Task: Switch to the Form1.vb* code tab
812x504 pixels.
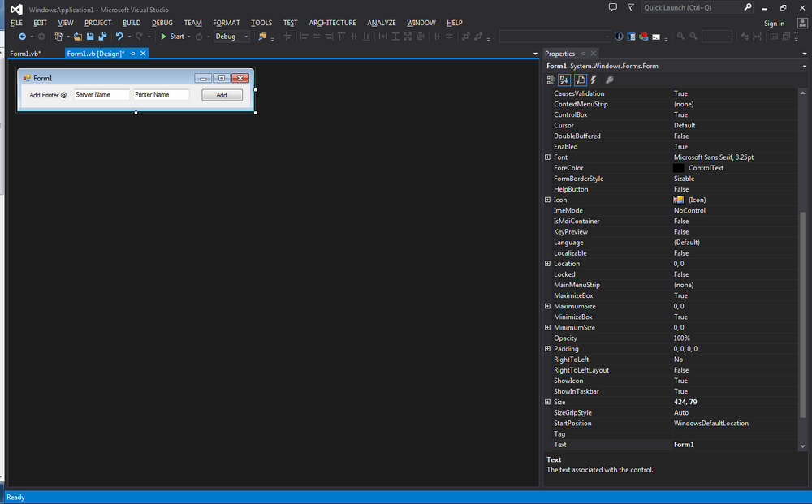Action: [x=25, y=54]
